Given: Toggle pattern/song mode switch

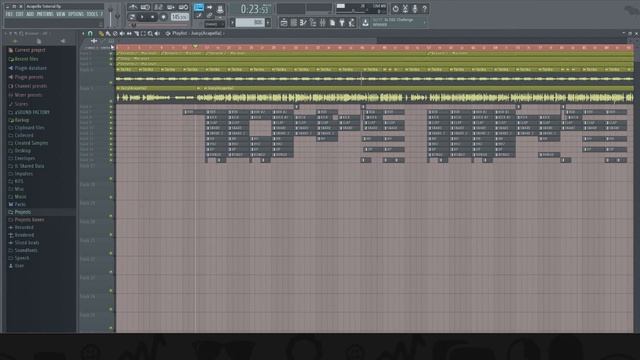Looking at the screenshot, I should [x=132, y=17].
